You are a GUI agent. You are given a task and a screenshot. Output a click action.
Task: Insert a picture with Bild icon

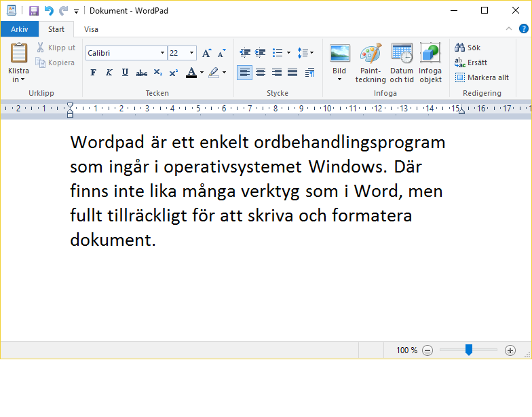coord(339,53)
